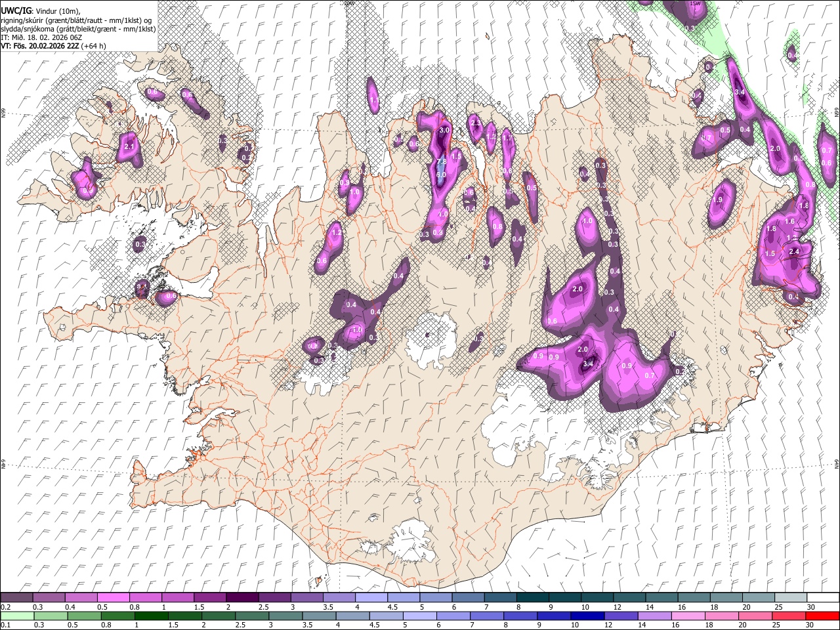Pick the bottom legend swatch between 0.5 and 0.8
This screenshot has width=840, height=630.
[84, 616]
